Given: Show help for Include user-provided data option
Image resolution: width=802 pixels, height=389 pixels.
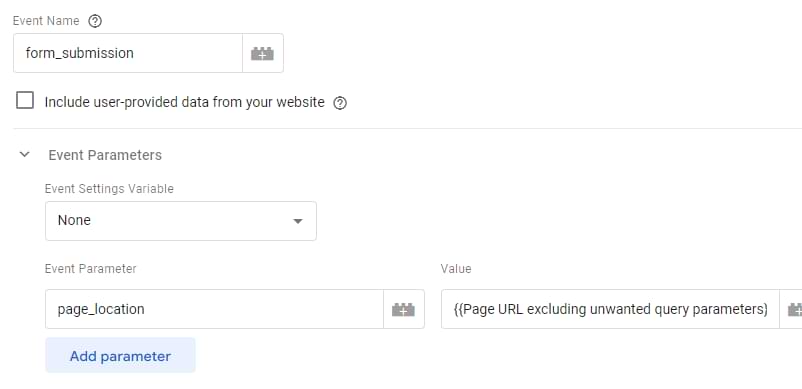Looking at the screenshot, I should click(340, 103).
